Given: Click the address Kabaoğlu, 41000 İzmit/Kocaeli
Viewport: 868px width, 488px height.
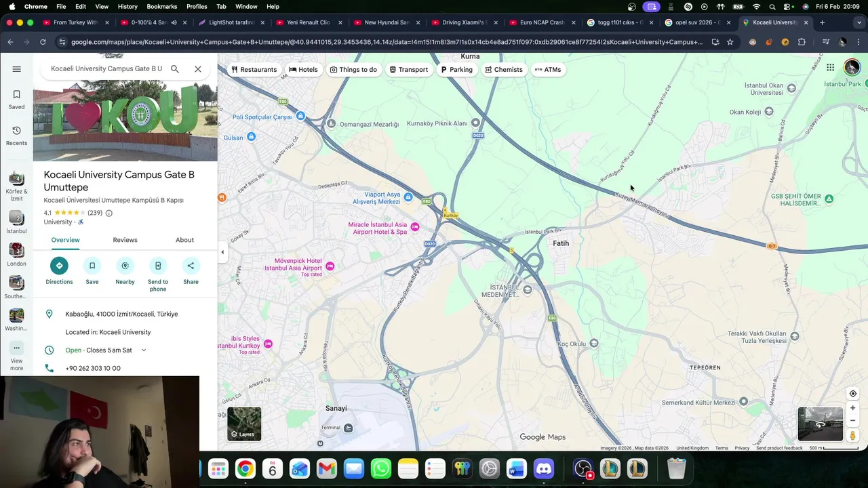Looking at the screenshot, I should point(121,314).
